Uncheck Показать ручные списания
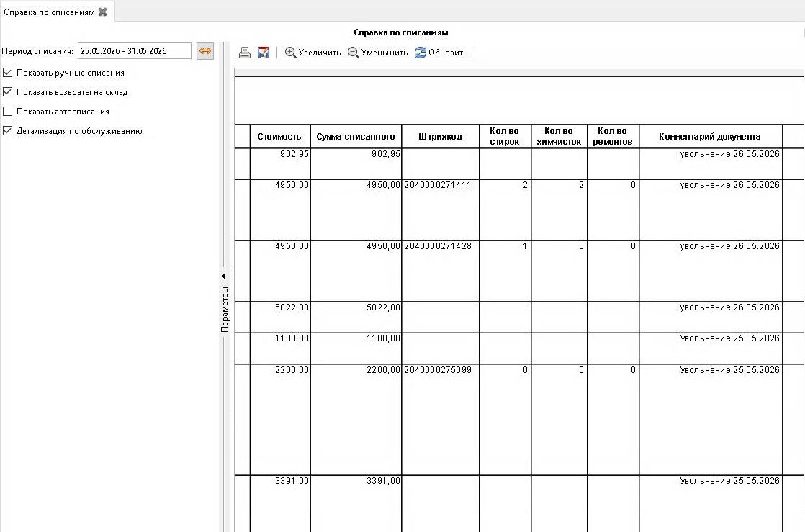Screen dimensions: 805x532 pyautogui.click(x=8, y=73)
